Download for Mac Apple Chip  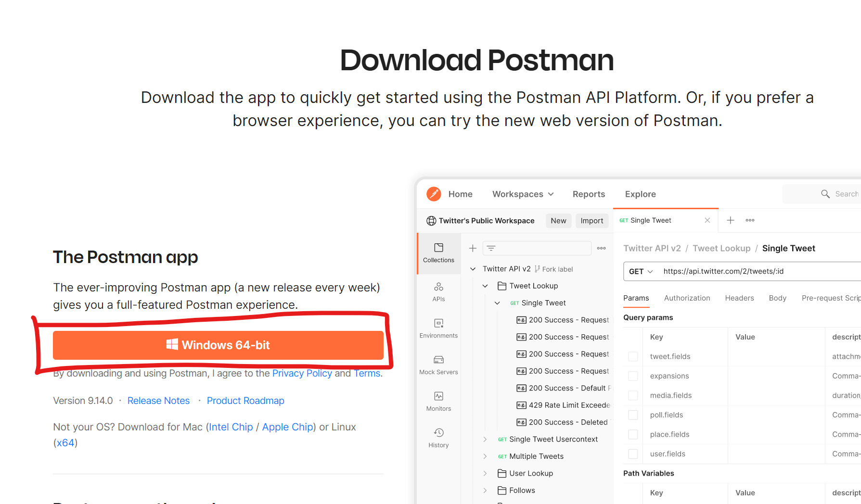point(287,427)
